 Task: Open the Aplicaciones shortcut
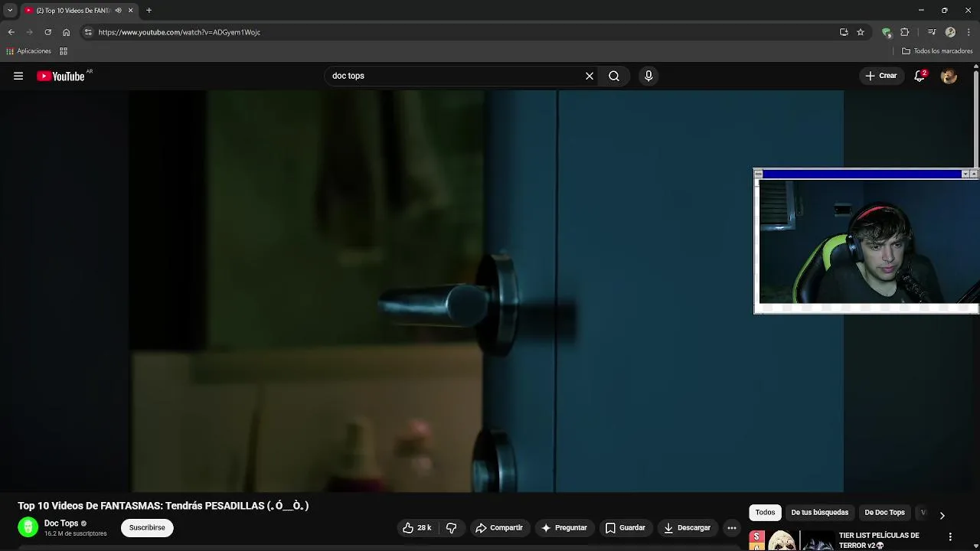coord(28,51)
